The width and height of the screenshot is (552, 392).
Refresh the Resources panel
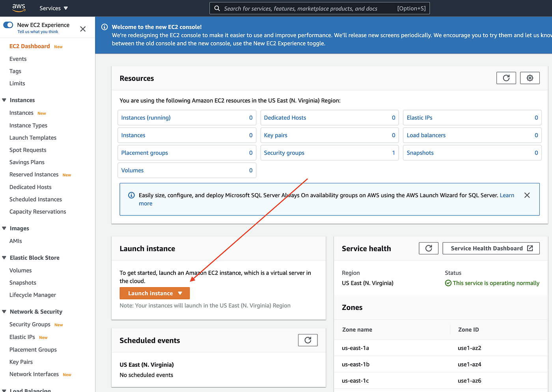point(506,78)
